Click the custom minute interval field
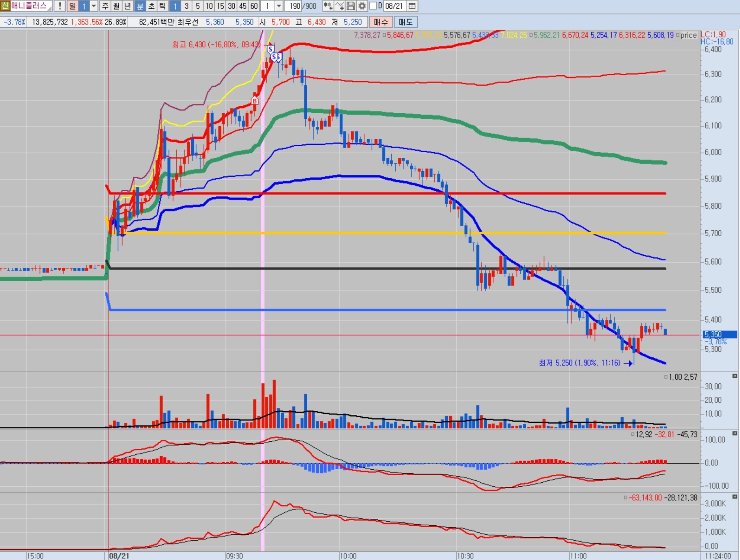This screenshot has width=740, height=560. pyautogui.click(x=268, y=6)
